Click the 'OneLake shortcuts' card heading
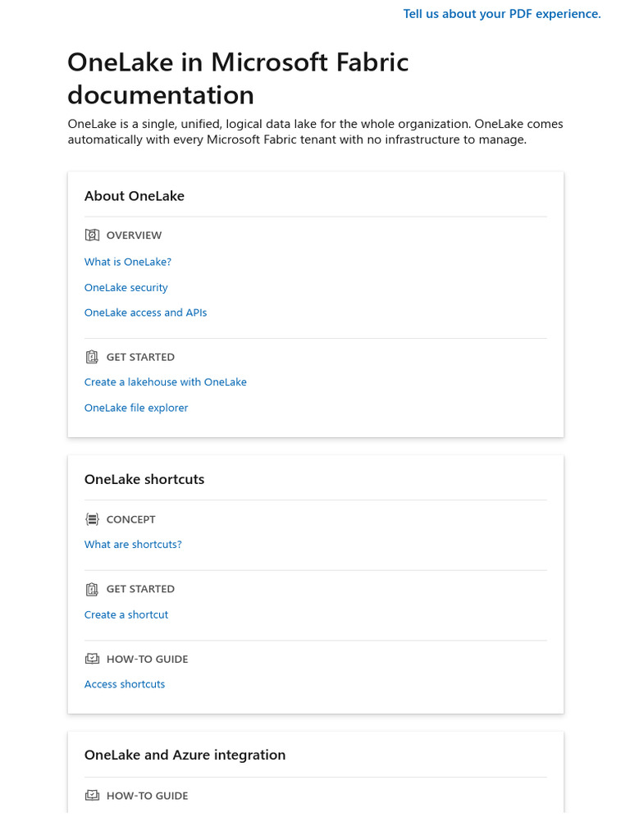Image resolution: width=630 pixels, height=840 pixels. pos(144,479)
